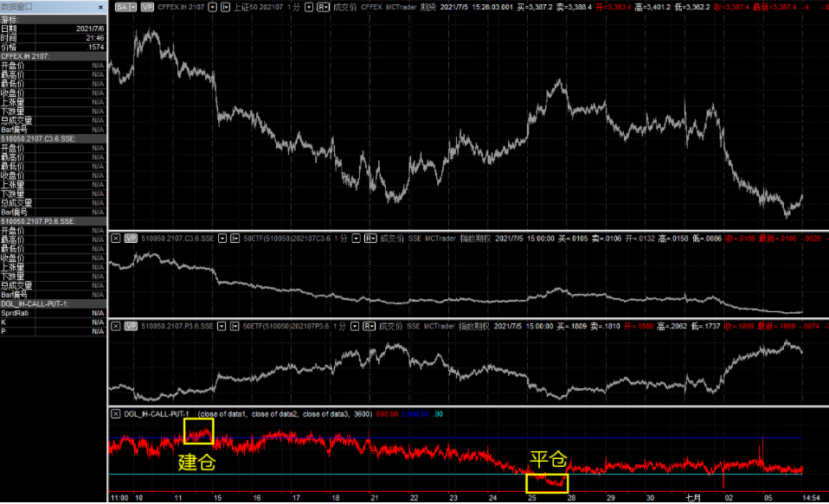Toggle the VP icon for CFFEX.IH 2107
The width and height of the screenshot is (829, 504).
[147, 8]
